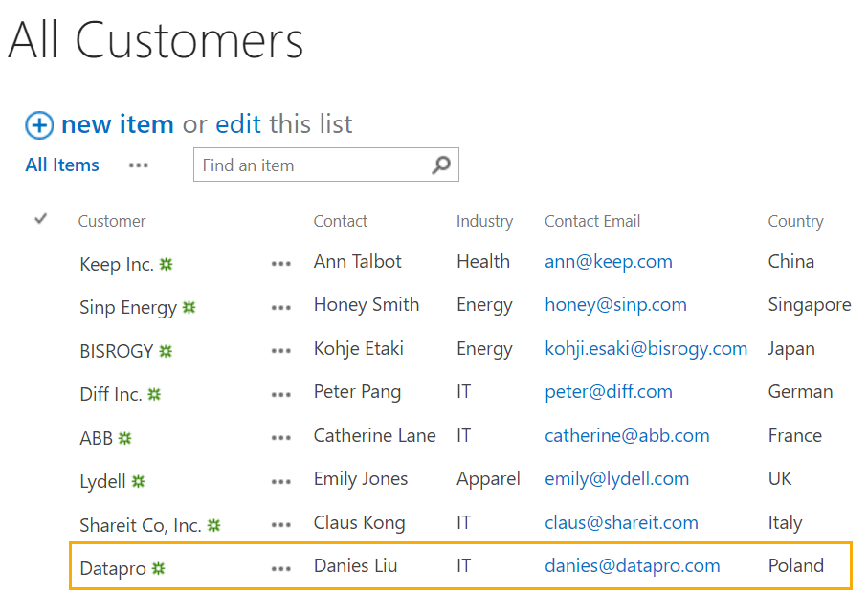Click contact name Catherine Lane
The width and height of the screenshot is (868, 593).
[x=375, y=436]
